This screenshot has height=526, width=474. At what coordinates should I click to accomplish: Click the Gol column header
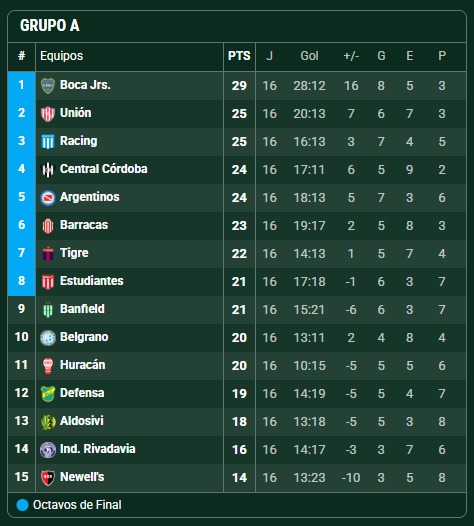click(x=309, y=56)
